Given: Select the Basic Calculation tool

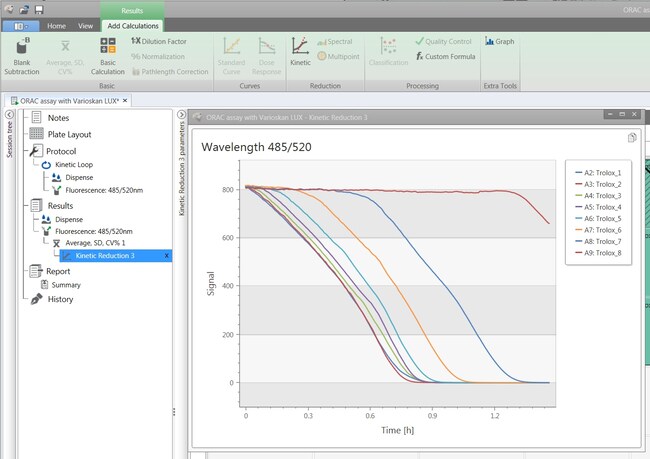Looking at the screenshot, I should pos(108,56).
